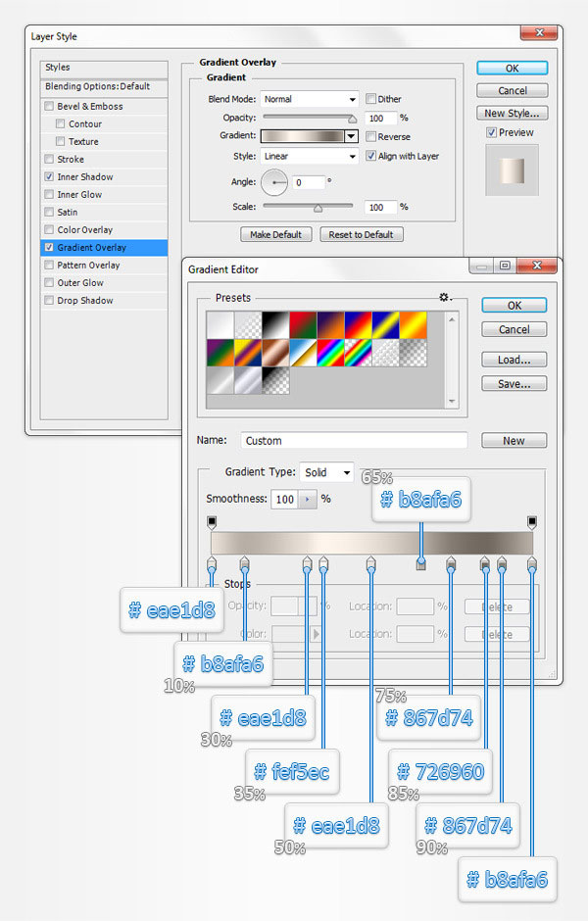Select the orange yellow orange gradient preset
The image size is (588, 921).
[414, 325]
